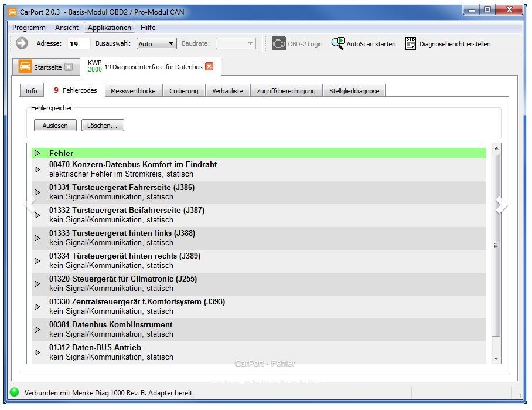Click the fault list vertical scrollbar
This screenshot has width=532, height=410.
coord(496,245)
